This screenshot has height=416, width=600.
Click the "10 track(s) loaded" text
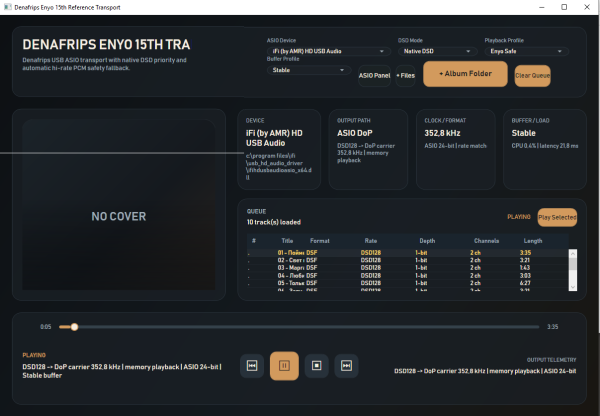(x=274, y=222)
